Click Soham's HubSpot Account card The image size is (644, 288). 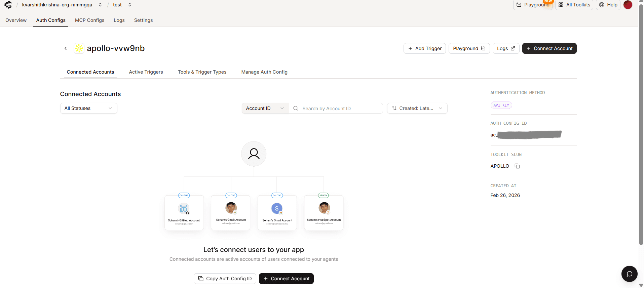(x=324, y=212)
